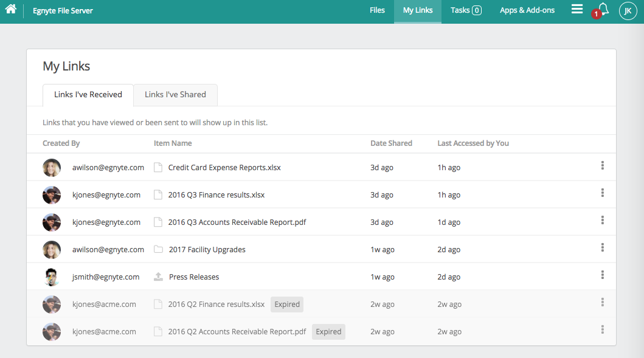Click jsmith@egnyte.com email
The image size is (644, 358).
pos(106,277)
